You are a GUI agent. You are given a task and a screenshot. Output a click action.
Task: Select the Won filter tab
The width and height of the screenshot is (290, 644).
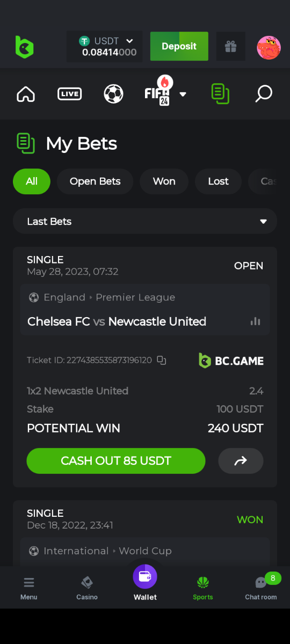[164, 181]
